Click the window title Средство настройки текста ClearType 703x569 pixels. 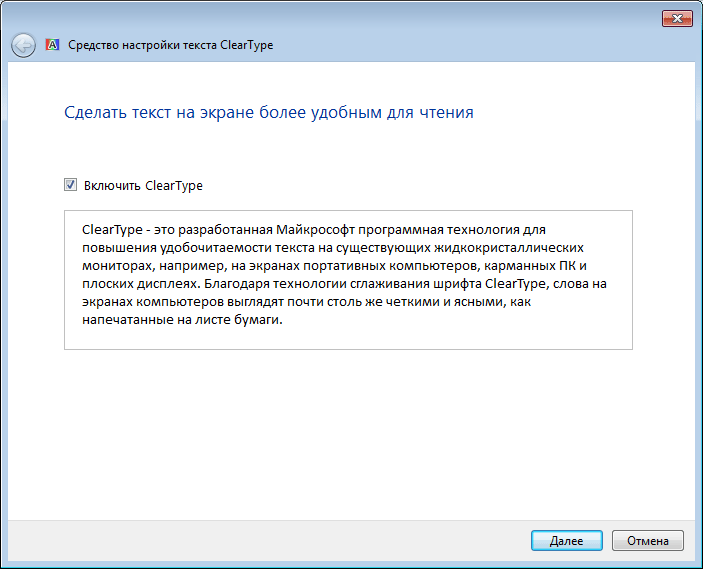(171, 45)
